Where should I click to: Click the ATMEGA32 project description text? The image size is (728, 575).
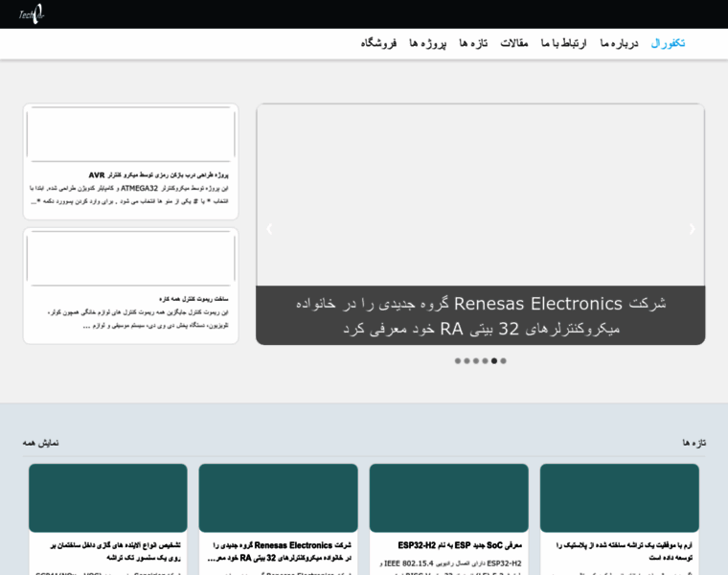[129, 195]
